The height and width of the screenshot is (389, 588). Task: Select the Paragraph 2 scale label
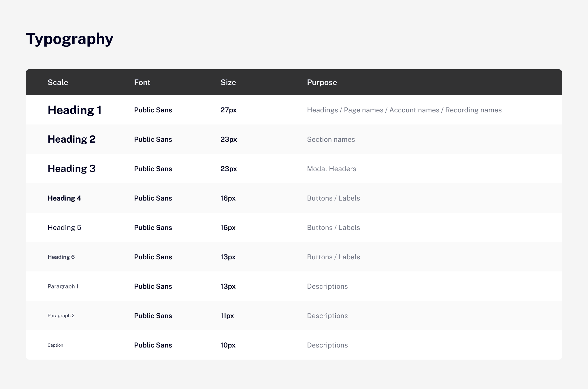click(61, 316)
